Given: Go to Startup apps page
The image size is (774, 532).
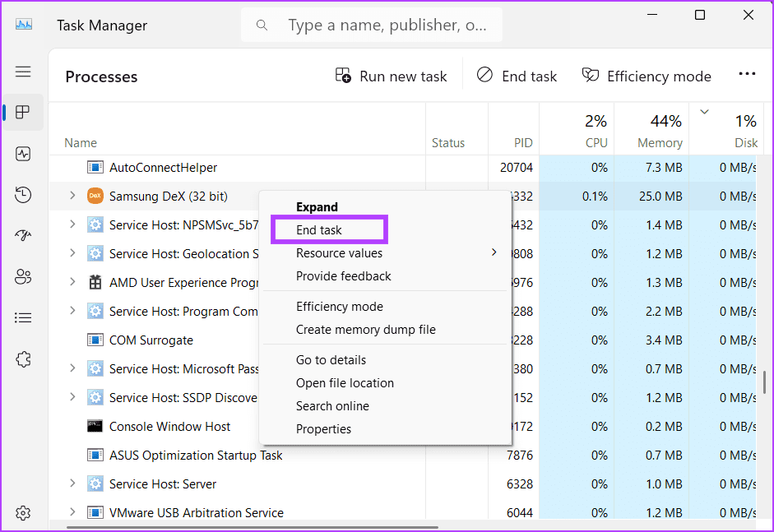Looking at the screenshot, I should click(23, 236).
